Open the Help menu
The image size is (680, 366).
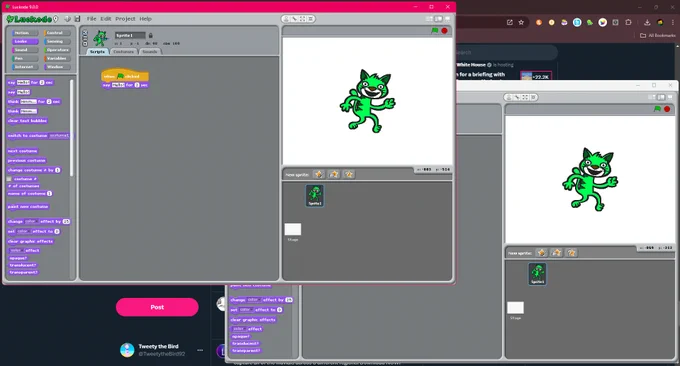click(x=145, y=19)
